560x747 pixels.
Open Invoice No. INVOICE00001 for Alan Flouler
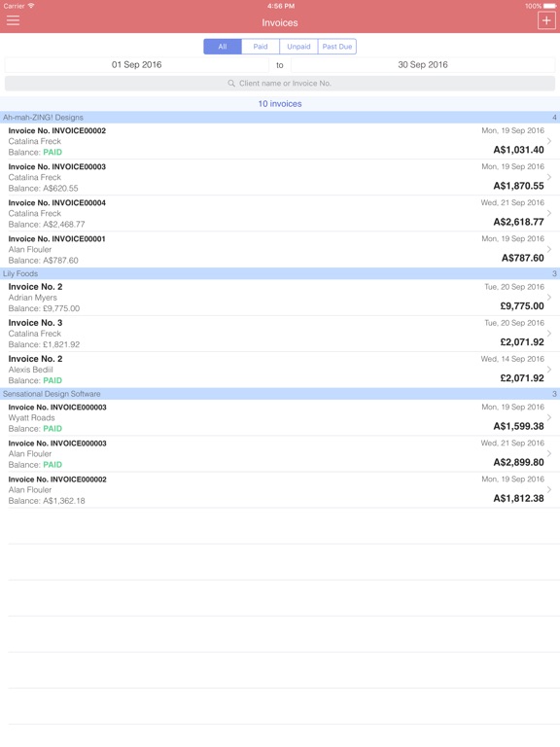tap(280, 250)
